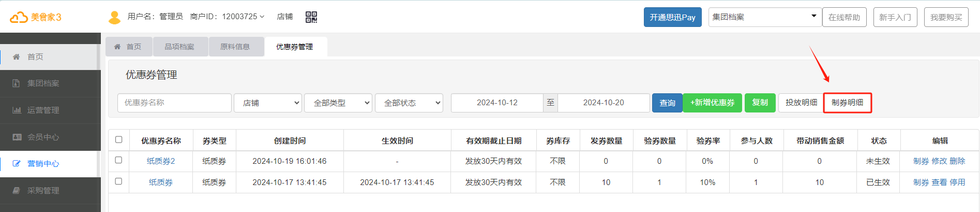
Task: Click the user avatar icon
Action: point(114,17)
